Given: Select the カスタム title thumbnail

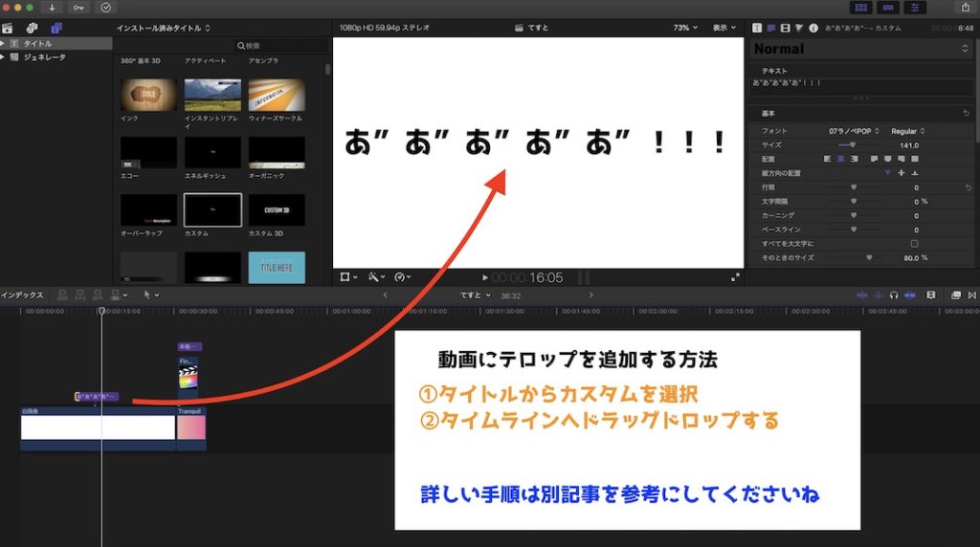Looking at the screenshot, I should pos(212,209).
